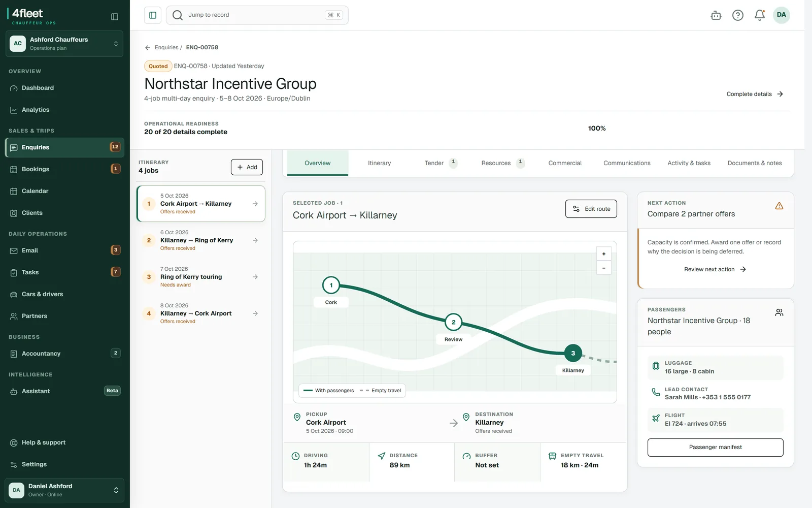Switch to the Tender tab
The width and height of the screenshot is (812, 508).
(x=440, y=163)
